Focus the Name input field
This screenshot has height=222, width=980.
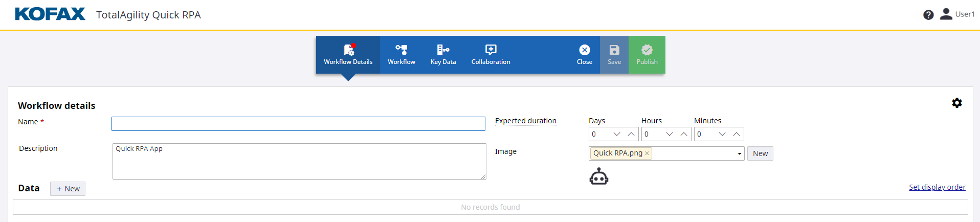[298, 124]
